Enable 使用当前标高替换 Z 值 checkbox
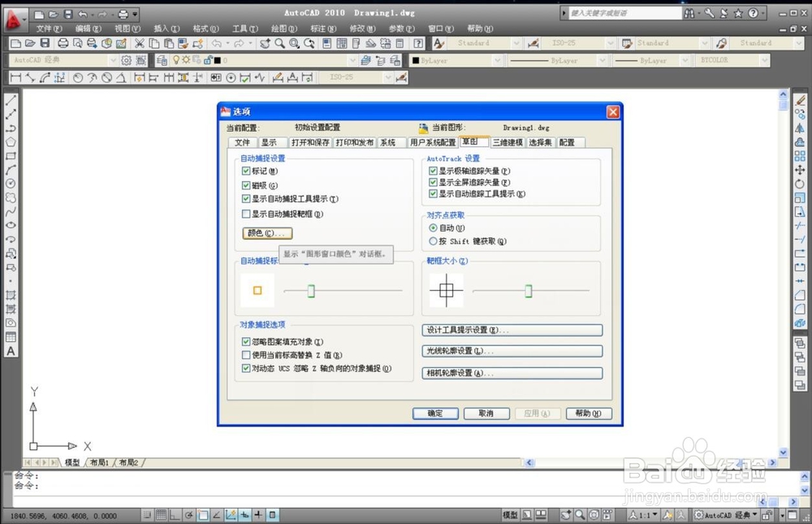 tap(247, 355)
